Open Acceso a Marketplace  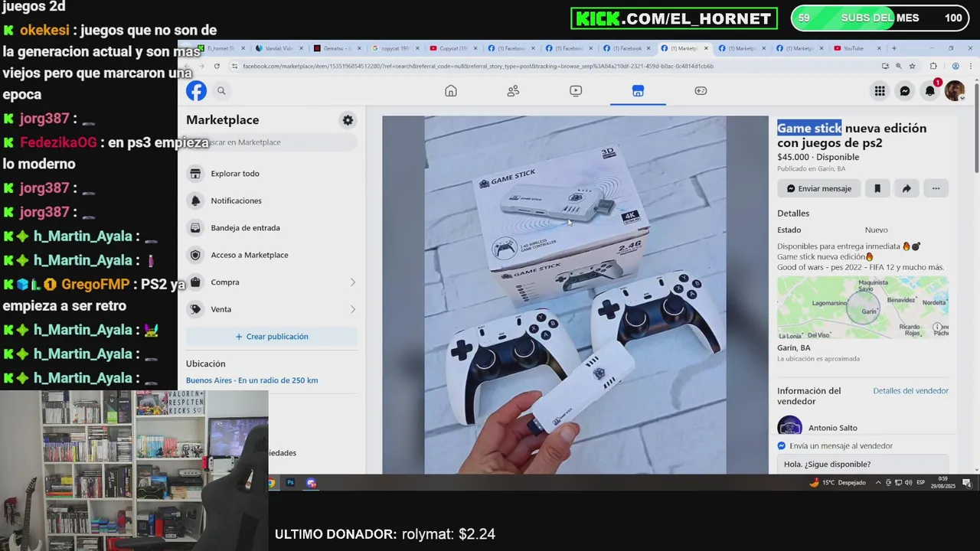pos(272,255)
